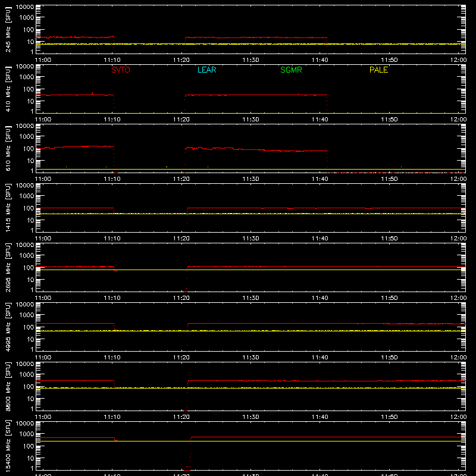This screenshot has width=476, height=476.
Task: Select the 1415 MHz [SFU] axis label
Action: 8,208
